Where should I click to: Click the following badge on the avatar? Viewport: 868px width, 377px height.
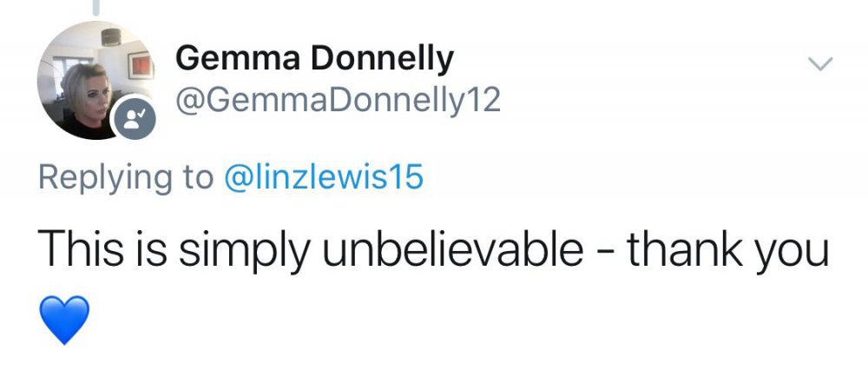pos(136,119)
